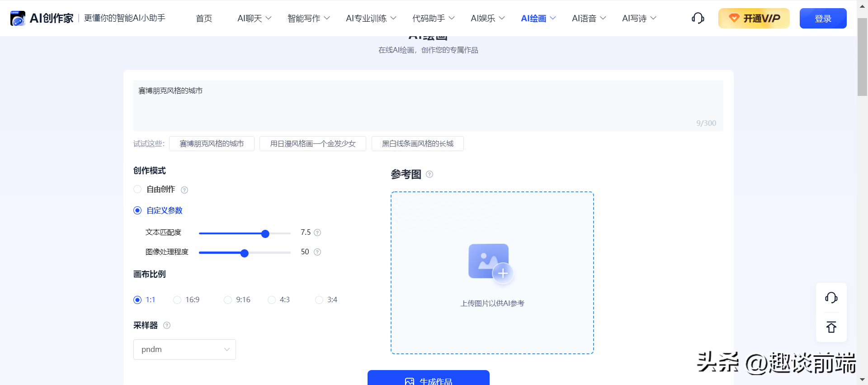
Task: Expand the AI写诗 menu
Action: tap(639, 18)
